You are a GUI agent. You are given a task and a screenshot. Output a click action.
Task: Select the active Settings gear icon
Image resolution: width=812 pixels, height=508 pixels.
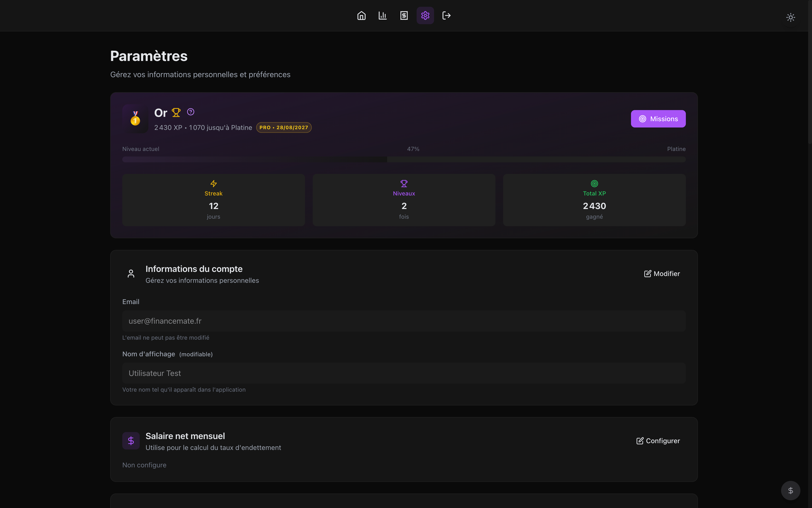coord(425,15)
